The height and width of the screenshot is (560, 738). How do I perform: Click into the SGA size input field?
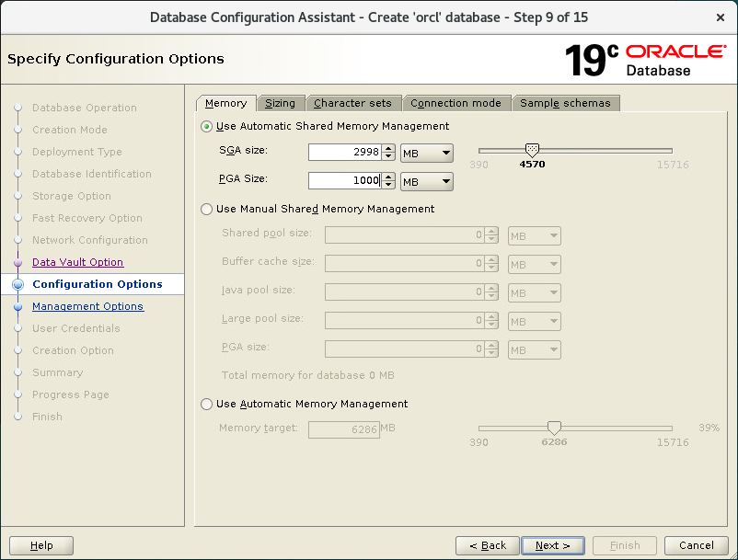(344, 153)
